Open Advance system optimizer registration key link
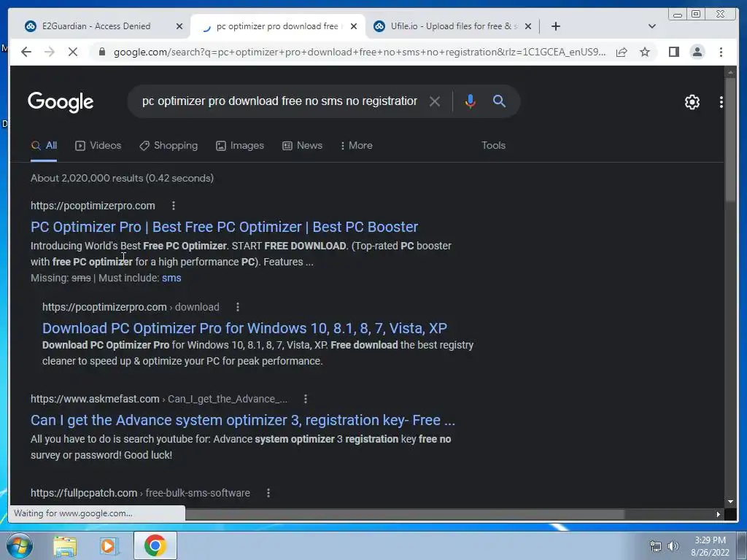 [x=243, y=421]
